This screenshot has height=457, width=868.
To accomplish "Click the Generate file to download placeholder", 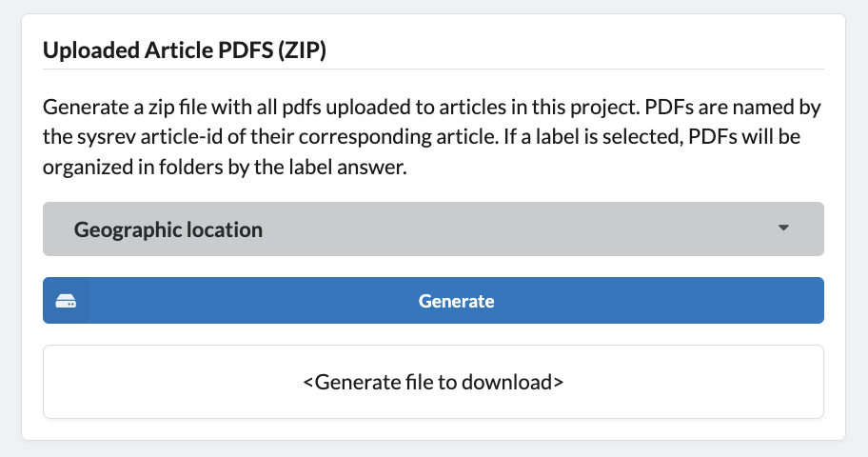I will (x=433, y=382).
